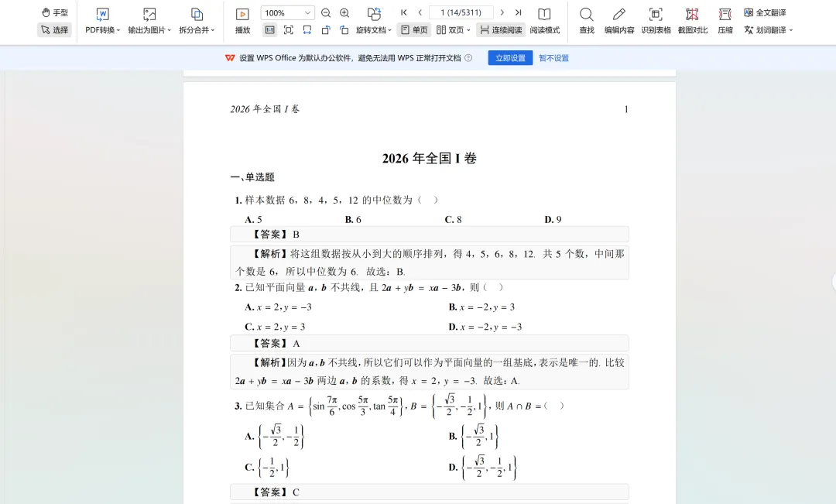This screenshot has width=836, height=504.
Task: Click option D. x = −2, y = −3
Action: pyautogui.click(x=485, y=327)
